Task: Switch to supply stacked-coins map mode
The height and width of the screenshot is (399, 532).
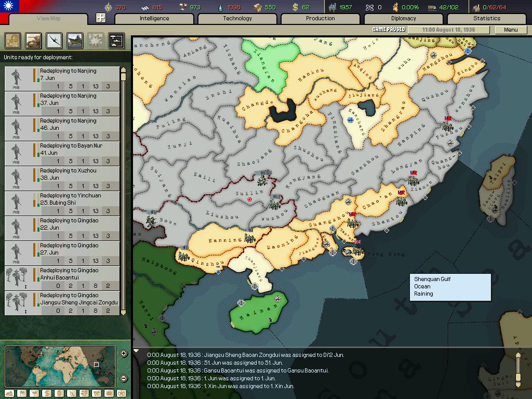Action: 59,393
